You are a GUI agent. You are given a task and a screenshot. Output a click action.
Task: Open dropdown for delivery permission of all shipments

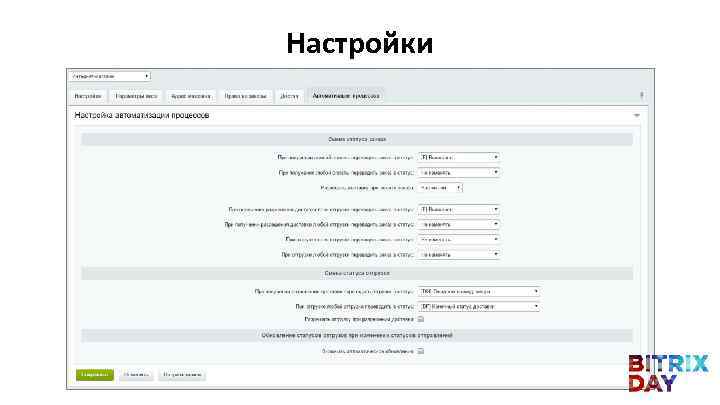[458, 209]
